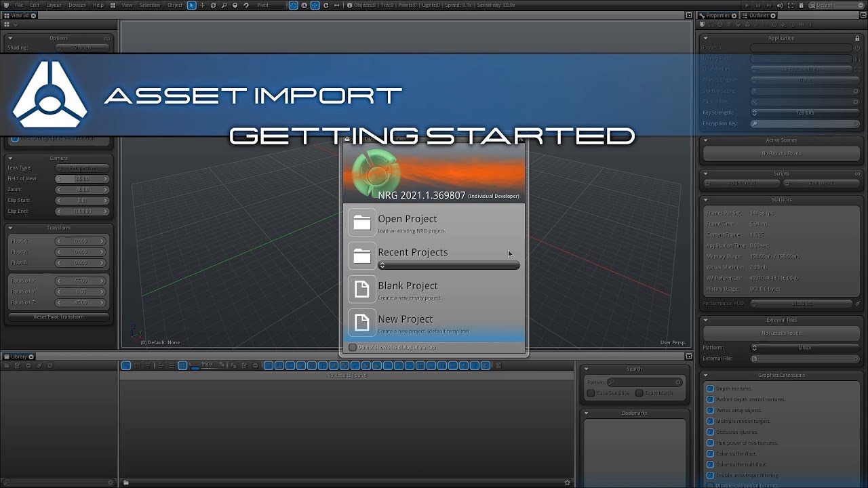
Task: Click the file icon in External File field
Action: (754, 359)
